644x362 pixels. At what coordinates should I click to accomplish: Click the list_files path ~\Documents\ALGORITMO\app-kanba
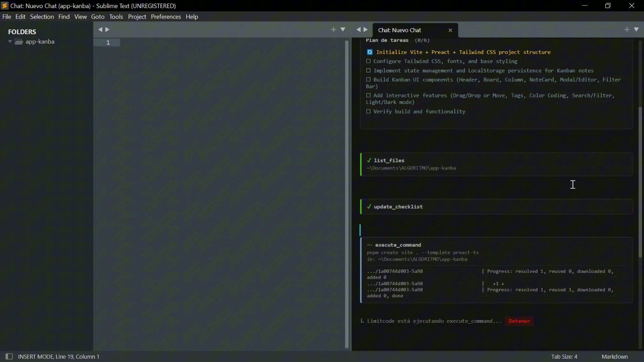tap(411, 168)
